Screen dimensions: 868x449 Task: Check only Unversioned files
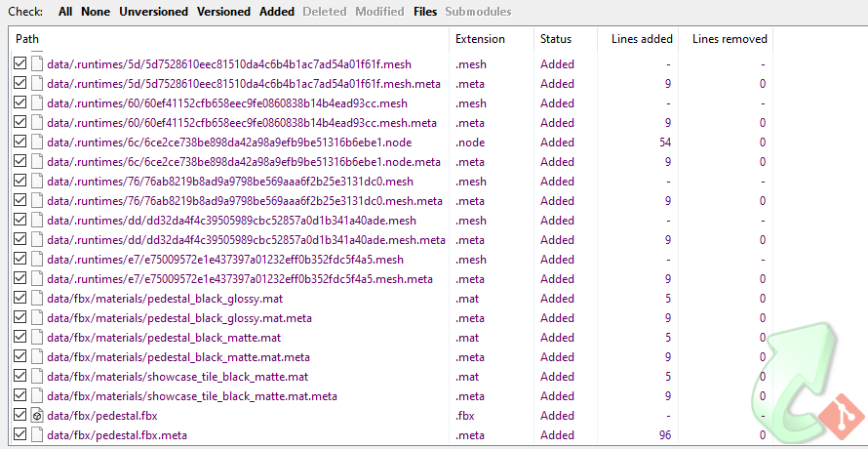tap(153, 11)
